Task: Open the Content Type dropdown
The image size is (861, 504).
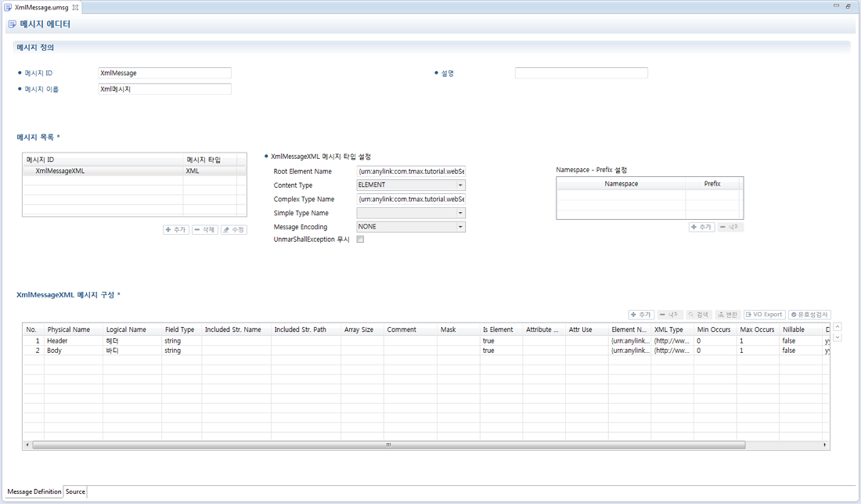Action: pyautogui.click(x=460, y=185)
